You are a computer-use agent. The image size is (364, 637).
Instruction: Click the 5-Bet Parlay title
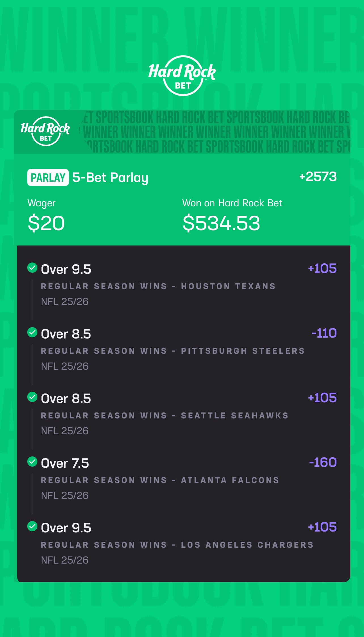tap(110, 177)
